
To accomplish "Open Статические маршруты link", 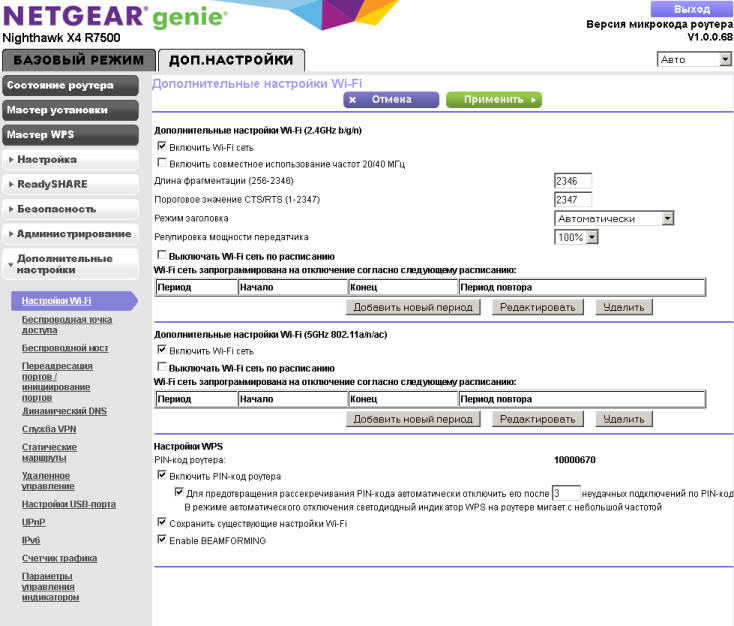I will [49, 452].
